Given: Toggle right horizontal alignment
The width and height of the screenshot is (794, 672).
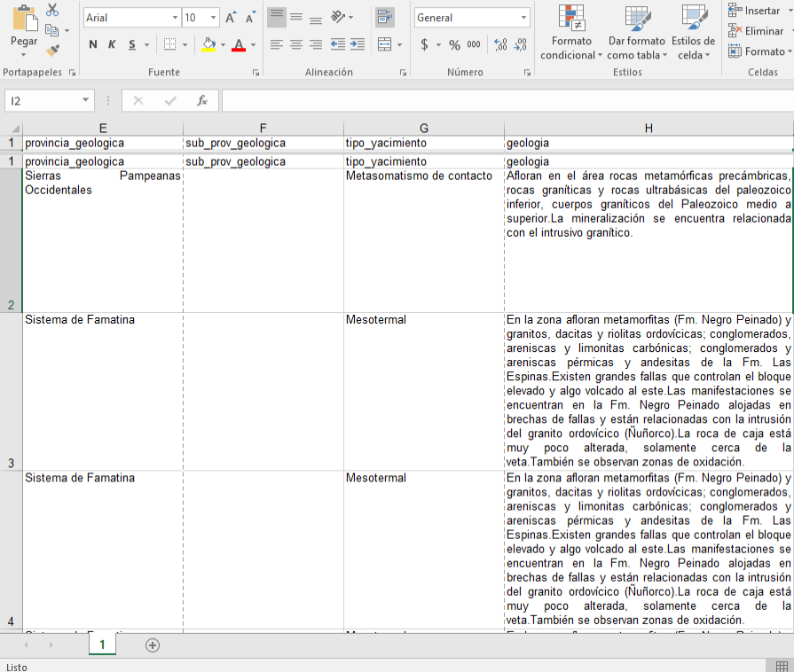Looking at the screenshot, I should pyautogui.click(x=316, y=44).
